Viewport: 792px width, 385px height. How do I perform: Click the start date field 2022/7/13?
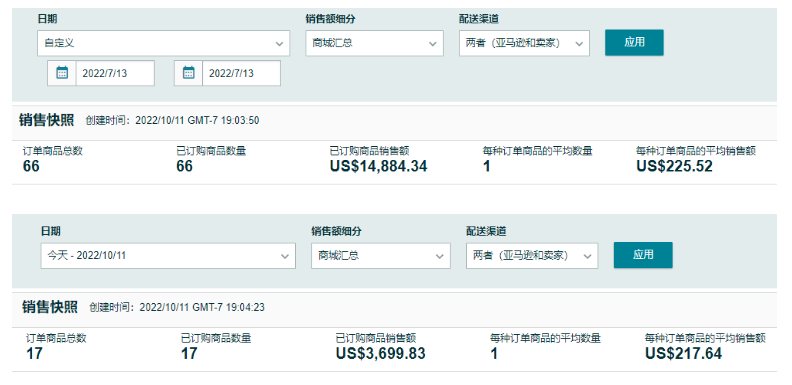115,73
